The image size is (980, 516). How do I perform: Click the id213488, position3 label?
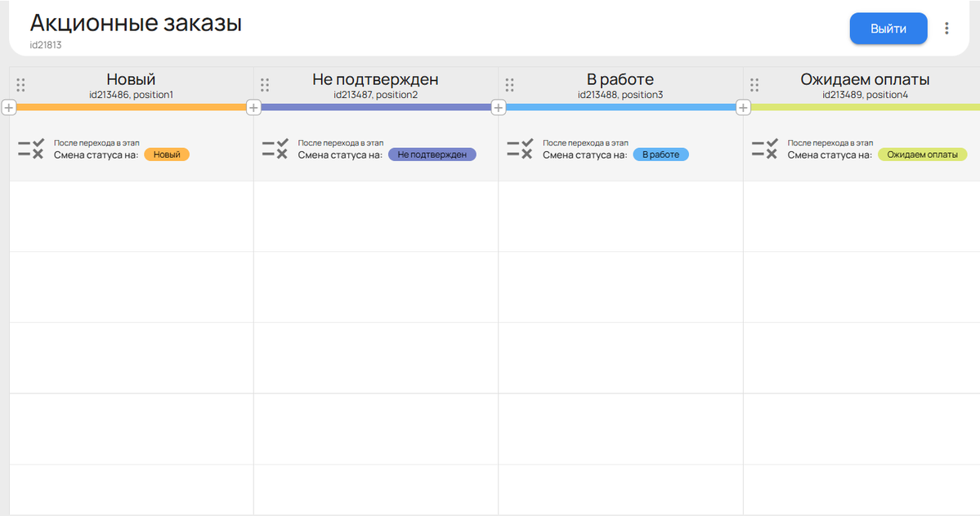[620, 95]
